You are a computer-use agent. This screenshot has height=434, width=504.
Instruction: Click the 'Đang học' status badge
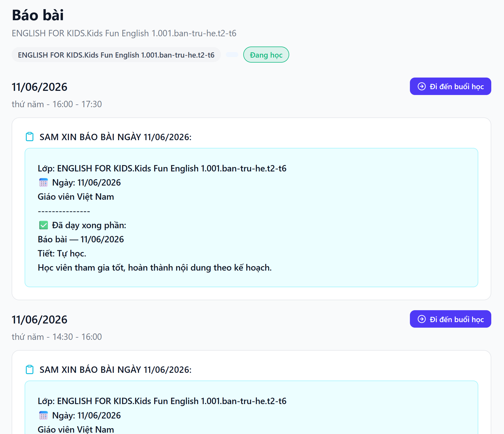(266, 55)
